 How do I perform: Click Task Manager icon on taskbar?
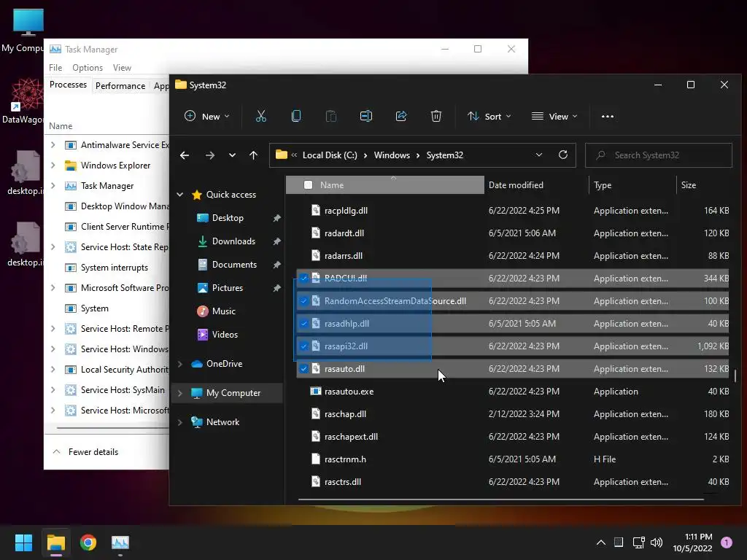(120, 542)
